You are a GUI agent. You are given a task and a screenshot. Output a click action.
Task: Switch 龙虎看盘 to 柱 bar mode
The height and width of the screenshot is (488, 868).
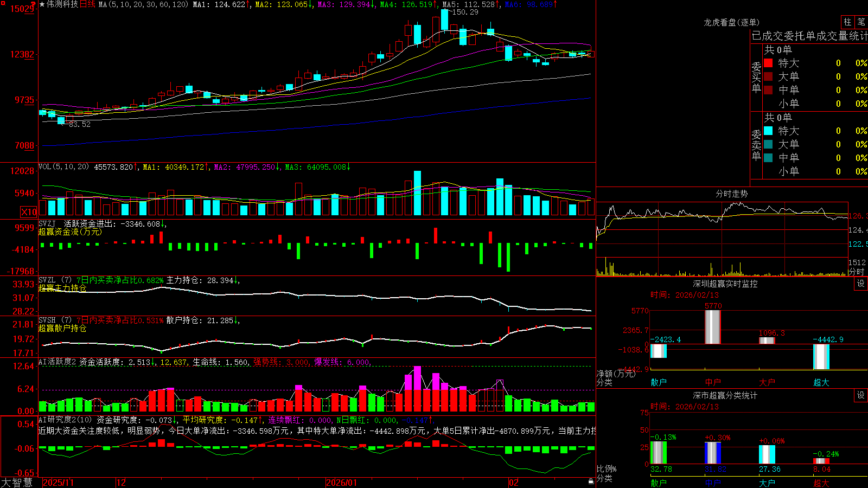(x=847, y=22)
